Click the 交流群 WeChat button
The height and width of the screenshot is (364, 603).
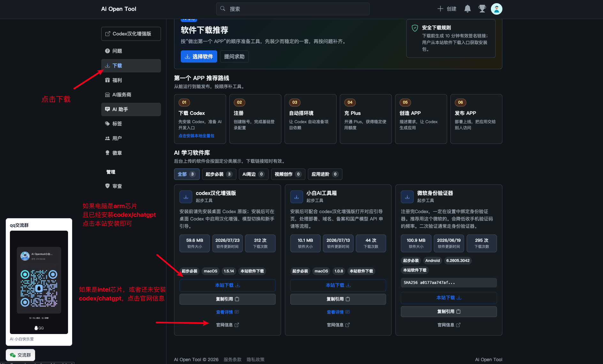[20, 355]
